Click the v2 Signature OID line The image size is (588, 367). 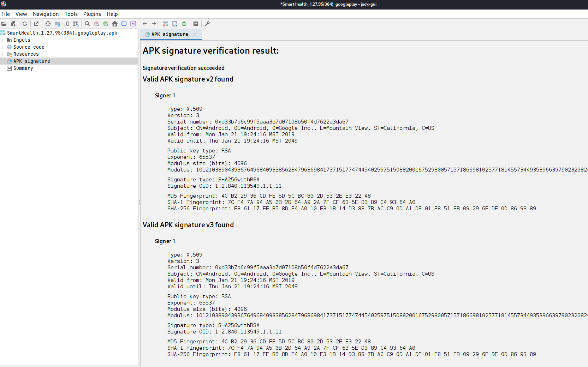pos(225,186)
